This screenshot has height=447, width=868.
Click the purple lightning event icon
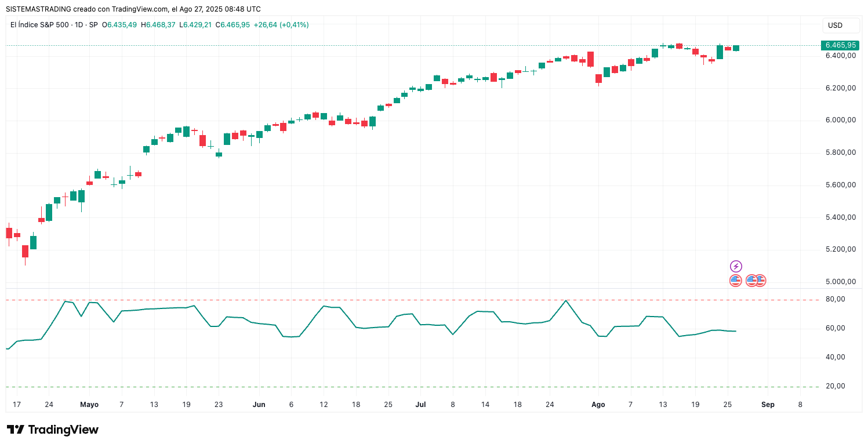pyautogui.click(x=736, y=266)
